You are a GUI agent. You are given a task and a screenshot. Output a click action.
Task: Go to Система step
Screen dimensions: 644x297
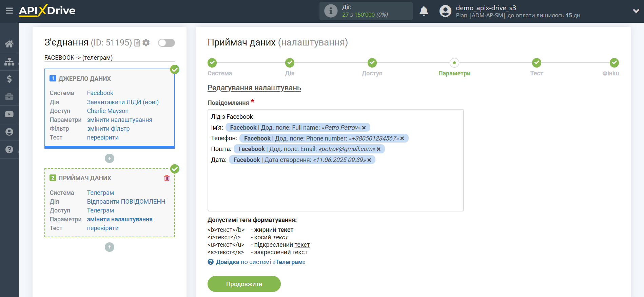(212, 63)
